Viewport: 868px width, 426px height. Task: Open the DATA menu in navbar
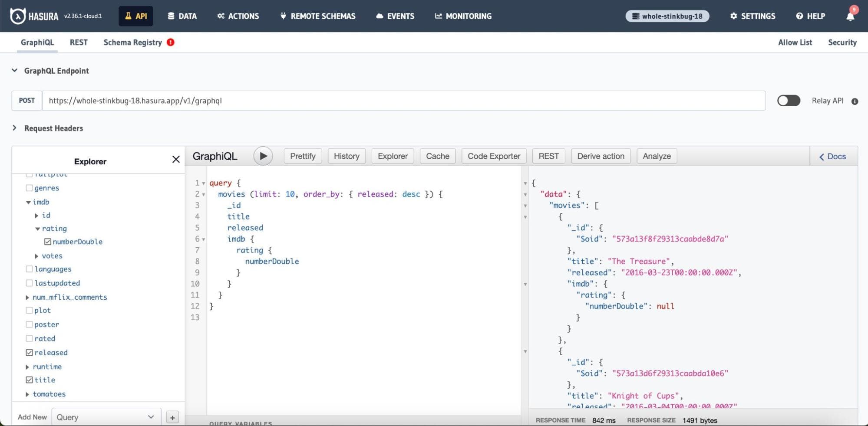click(x=182, y=16)
